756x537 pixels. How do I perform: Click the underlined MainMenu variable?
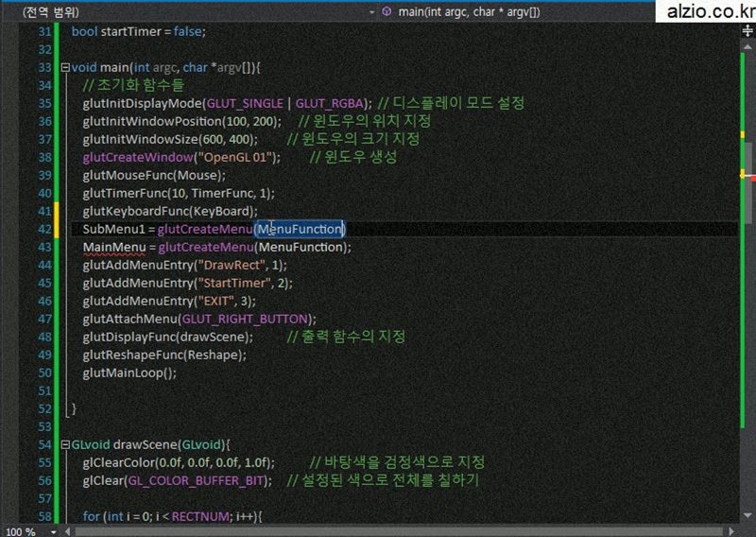[114, 247]
